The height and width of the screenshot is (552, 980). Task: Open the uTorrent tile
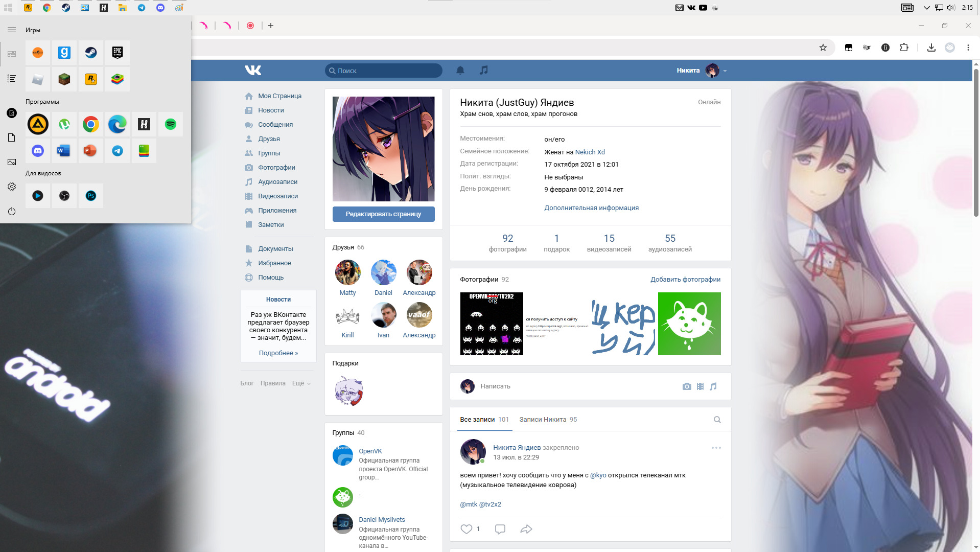tap(64, 124)
